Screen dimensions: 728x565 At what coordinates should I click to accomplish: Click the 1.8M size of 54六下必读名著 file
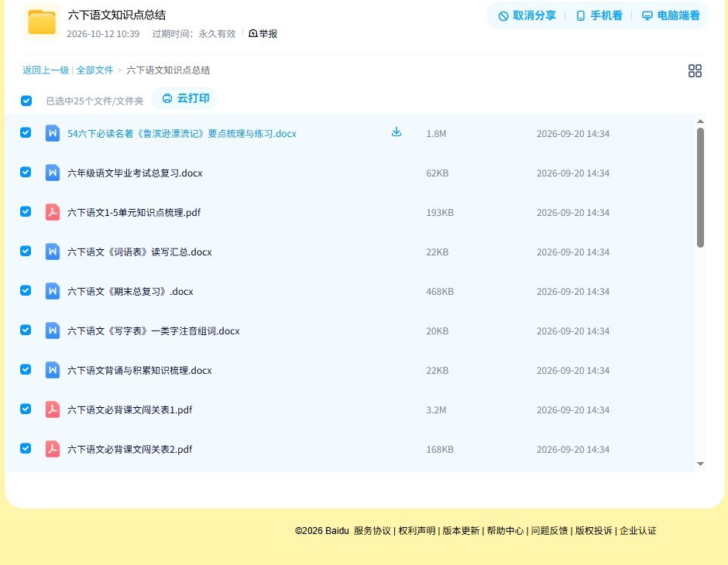(437, 134)
